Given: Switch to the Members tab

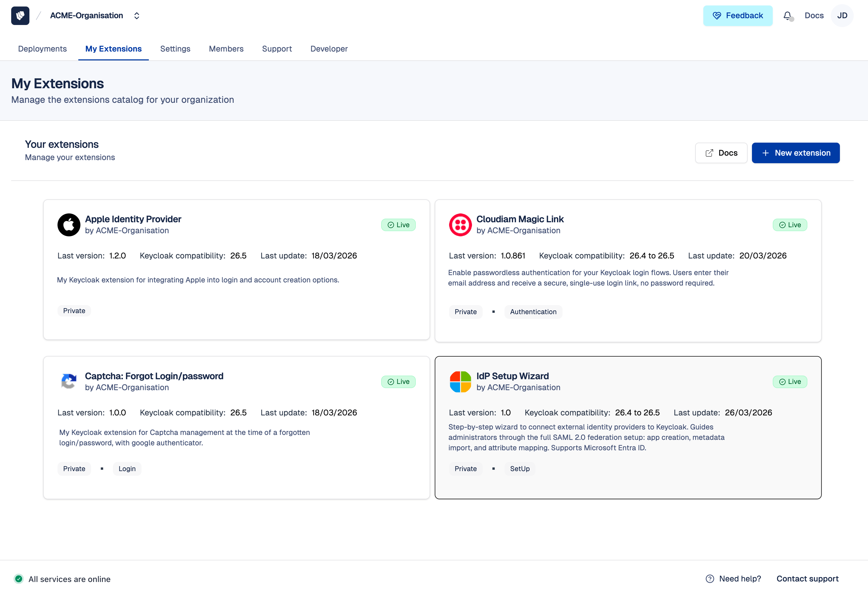Looking at the screenshot, I should (226, 49).
